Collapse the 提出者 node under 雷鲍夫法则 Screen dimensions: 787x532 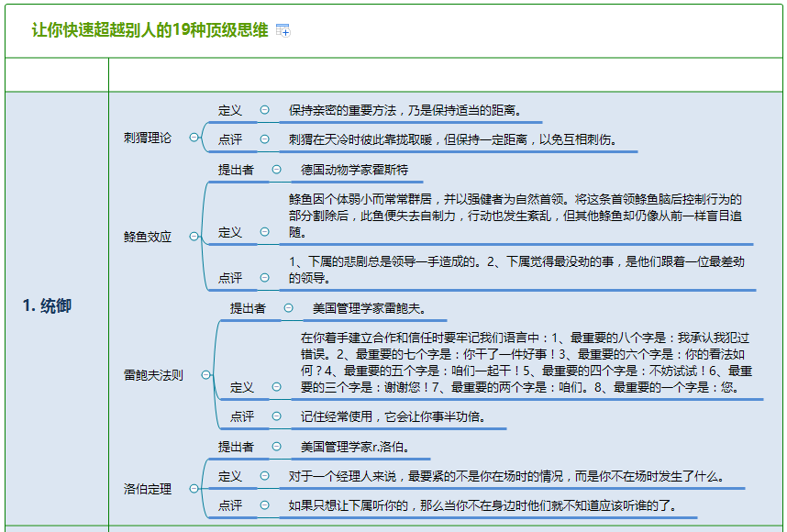coord(289,307)
